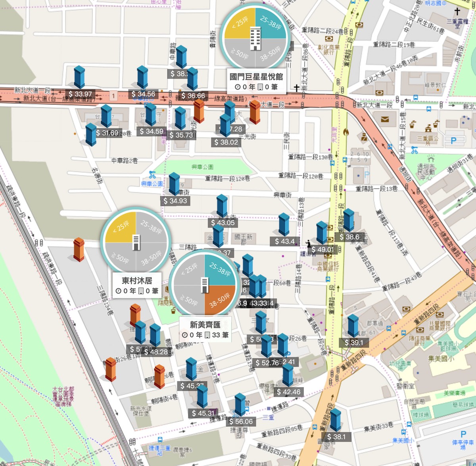
Task: Select orange 38-50坪 segment of 新美齊匯
Action: [x=220, y=300]
